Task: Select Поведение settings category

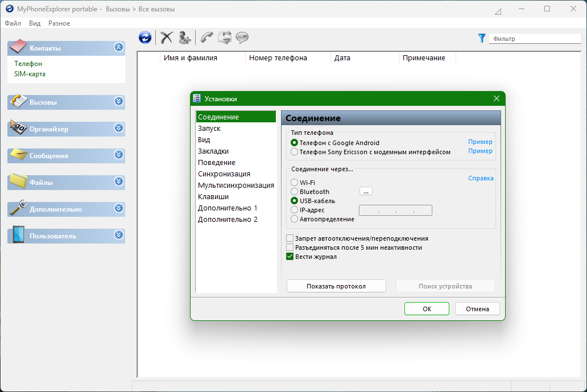Action: pos(236,163)
